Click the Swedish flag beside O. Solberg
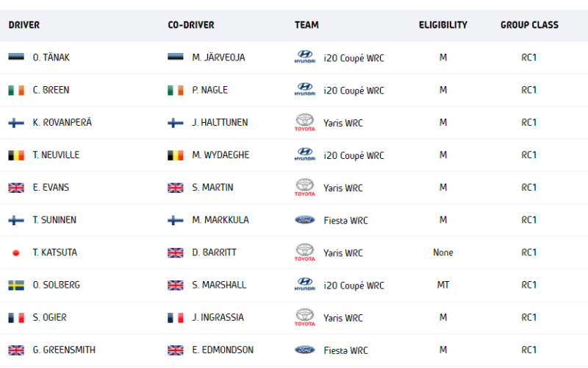This screenshot has width=588, height=368. tap(16, 285)
